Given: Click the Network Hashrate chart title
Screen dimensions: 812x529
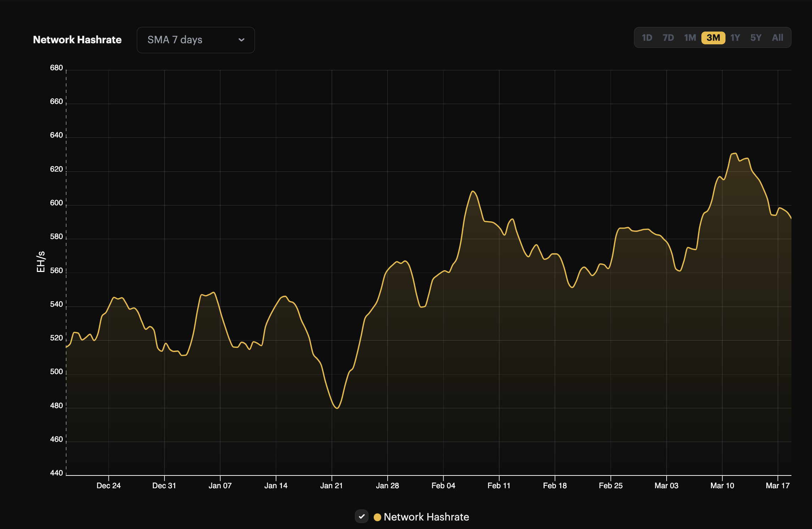Looking at the screenshot, I should pos(77,40).
